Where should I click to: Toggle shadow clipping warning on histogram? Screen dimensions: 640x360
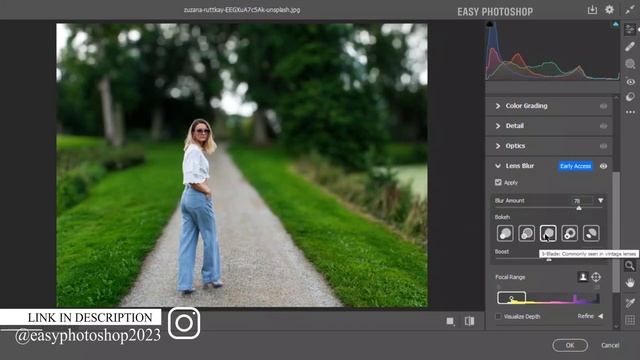[490, 24]
